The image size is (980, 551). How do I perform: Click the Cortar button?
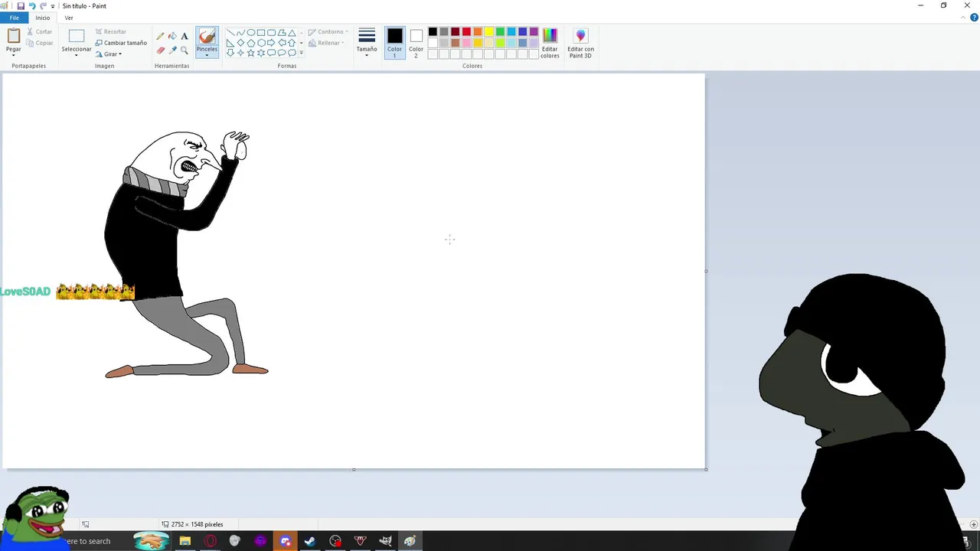point(40,32)
